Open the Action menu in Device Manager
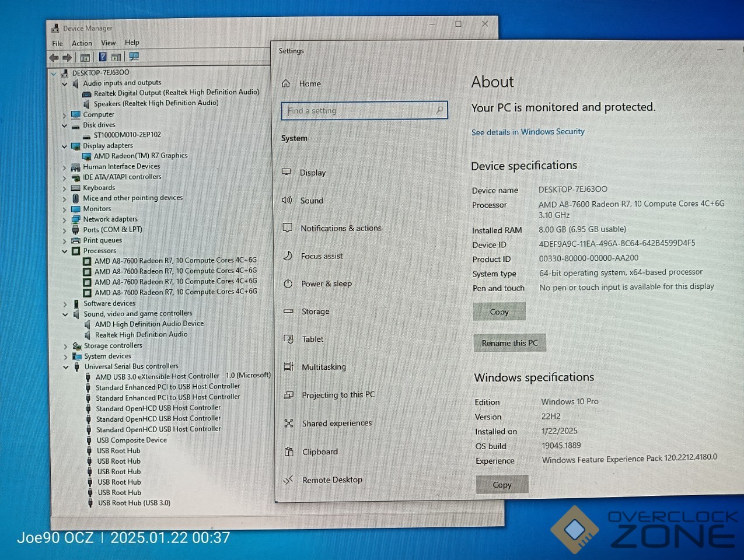Screen dimensions: 744x560 pos(82,43)
